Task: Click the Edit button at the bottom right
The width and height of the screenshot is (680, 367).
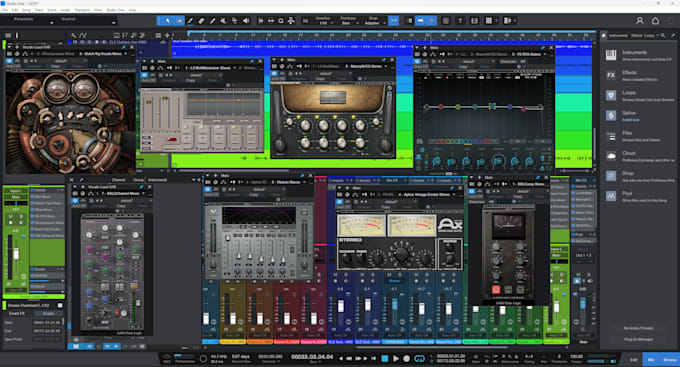Action: (x=634, y=360)
